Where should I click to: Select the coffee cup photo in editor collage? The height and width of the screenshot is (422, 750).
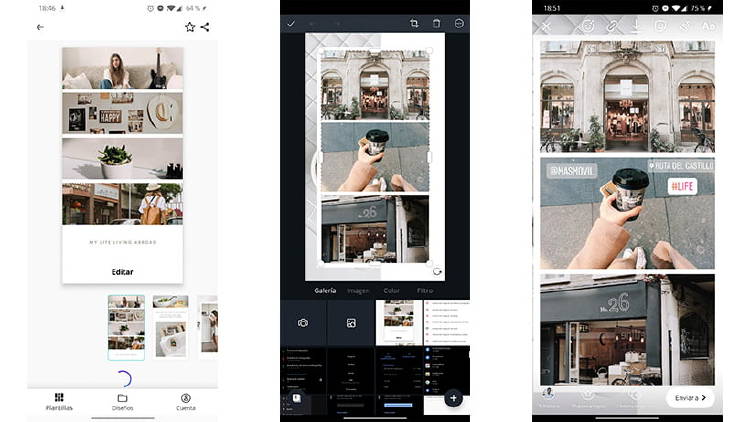375,157
